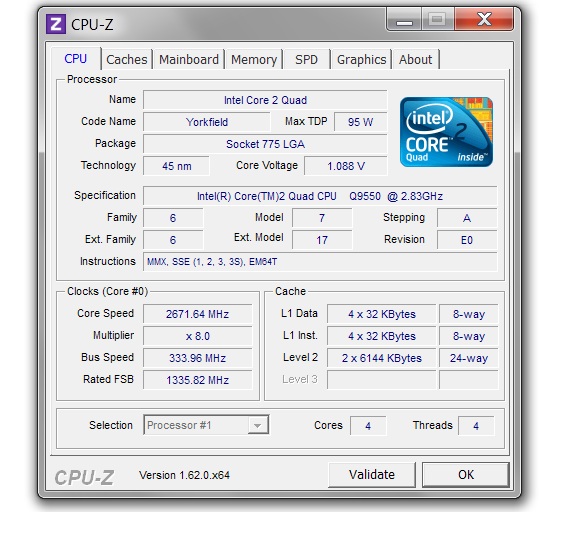The image size is (566, 541).
Task: Click the L1 Inst. size 4 x 32 KBytes
Action: coord(382,336)
